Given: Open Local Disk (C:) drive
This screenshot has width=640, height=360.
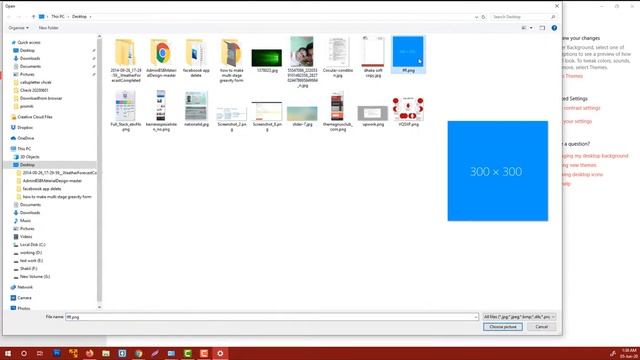Looking at the screenshot, I should click(x=32, y=244).
